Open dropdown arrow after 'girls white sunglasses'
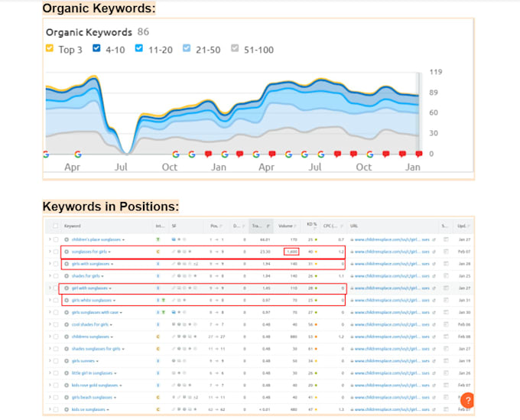Image resolution: width=520 pixels, height=420 pixels. 114,301
